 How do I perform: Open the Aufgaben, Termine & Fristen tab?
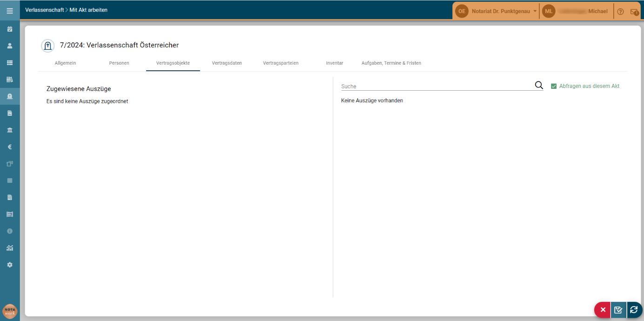(391, 63)
